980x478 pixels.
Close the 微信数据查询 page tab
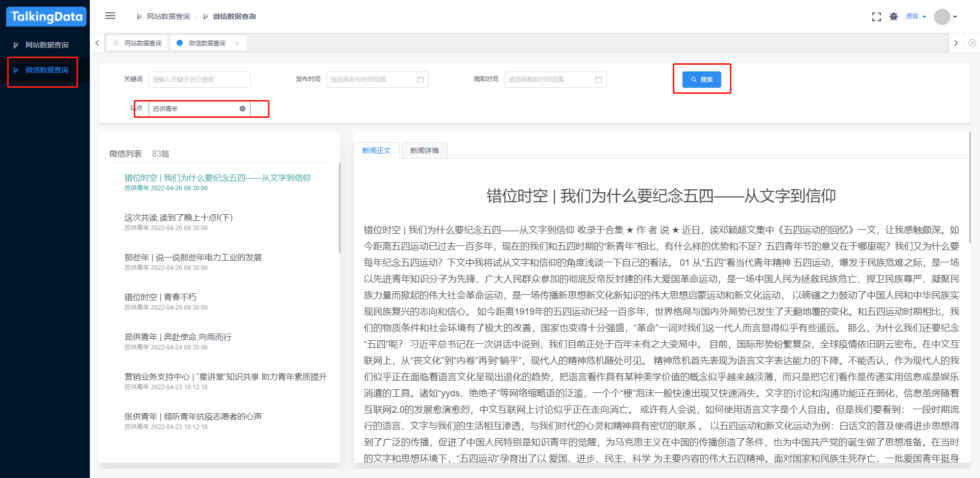click(x=237, y=43)
